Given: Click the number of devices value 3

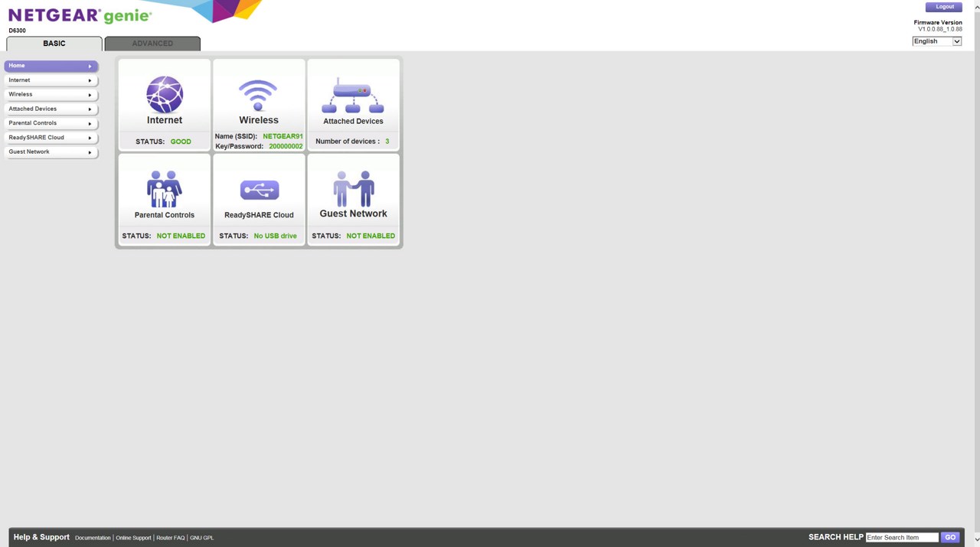Looking at the screenshot, I should click(x=387, y=142).
